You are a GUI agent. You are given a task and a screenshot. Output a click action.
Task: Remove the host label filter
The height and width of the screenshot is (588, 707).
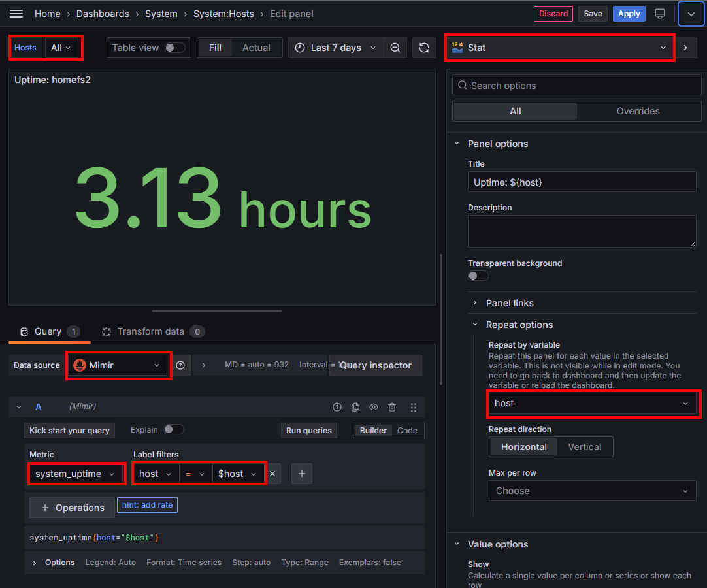pos(272,474)
